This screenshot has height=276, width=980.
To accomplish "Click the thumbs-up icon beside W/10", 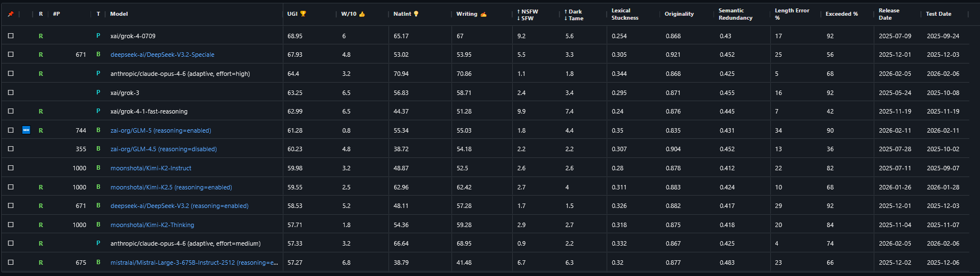I will coord(362,14).
